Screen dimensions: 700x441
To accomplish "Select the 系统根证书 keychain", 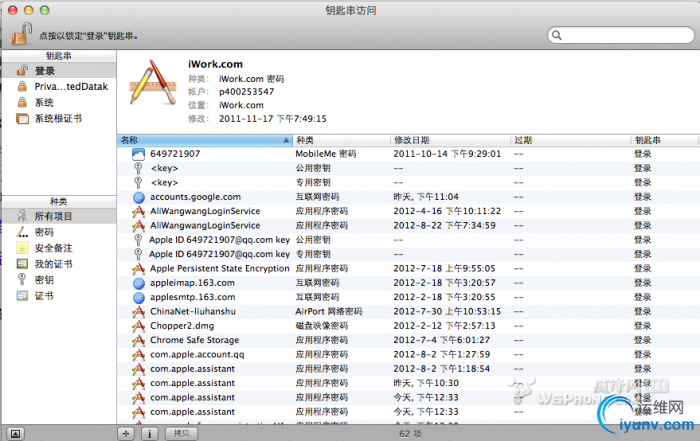I will 59,118.
